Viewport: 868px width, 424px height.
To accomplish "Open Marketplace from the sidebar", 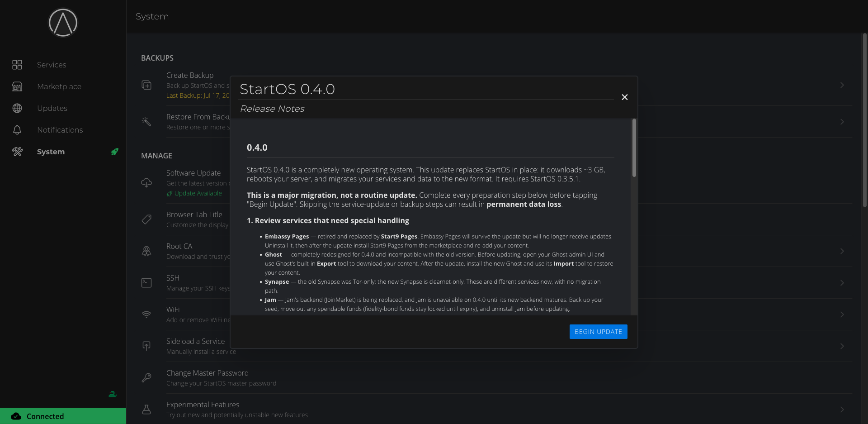I will pyautogui.click(x=59, y=86).
